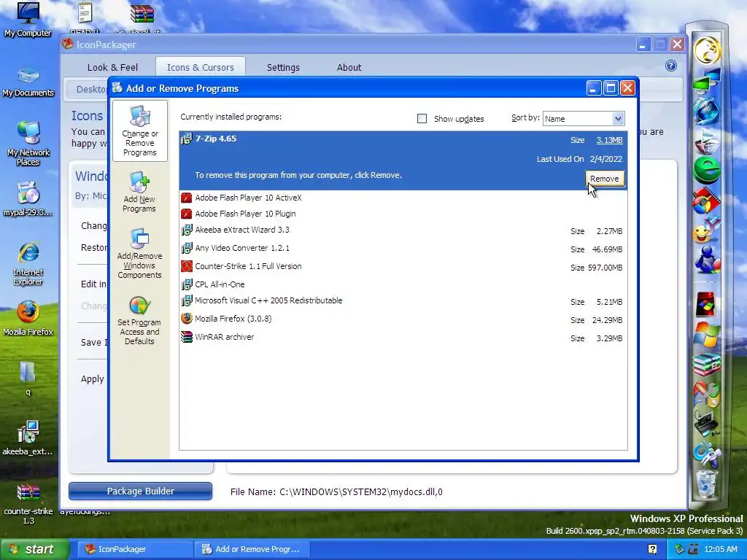
Task: Toggle the Show updates checkbox
Action: click(422, 119)
